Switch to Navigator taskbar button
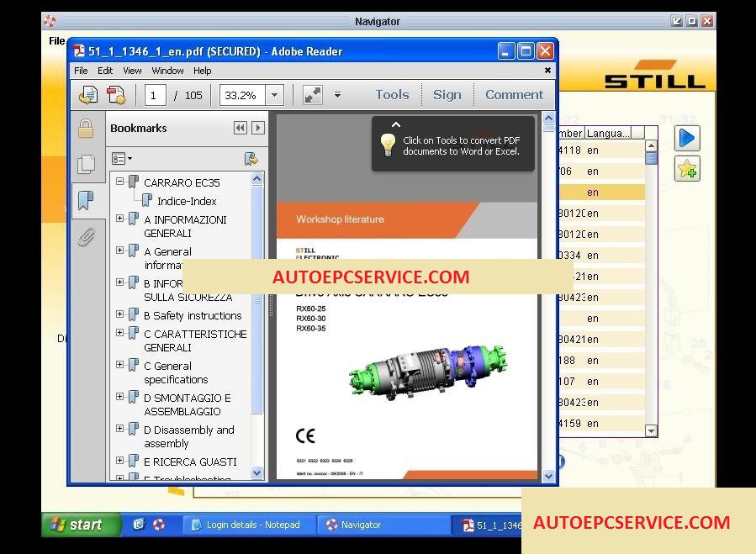 click(x=383, y=525)
